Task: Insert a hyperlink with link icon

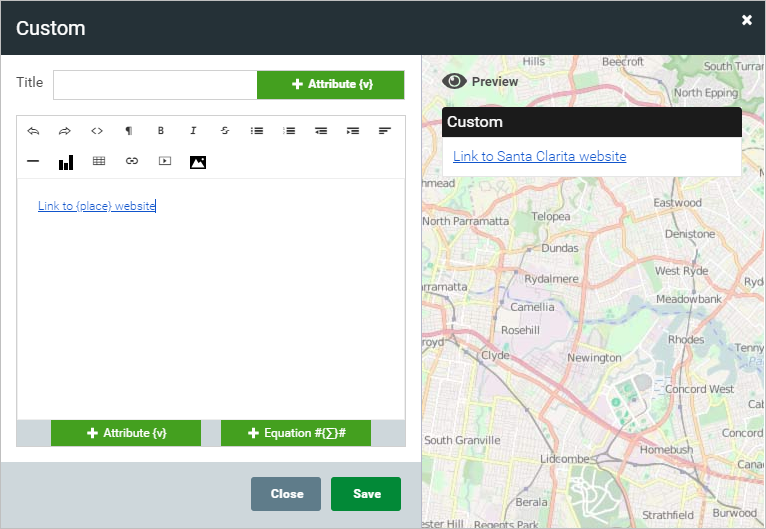Action: coord(132,161)
